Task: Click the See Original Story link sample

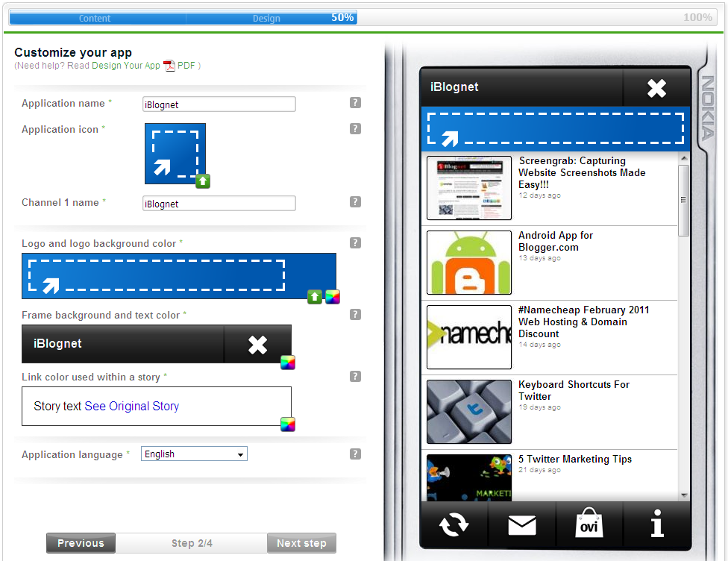Action: click(132, 406)
